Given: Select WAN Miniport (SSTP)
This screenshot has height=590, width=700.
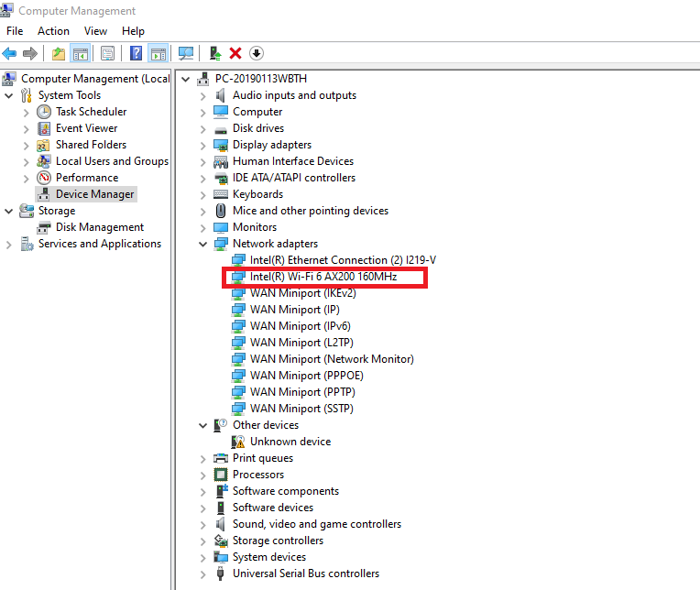Looking at the screenshot, I should click(x=301, y=409).
